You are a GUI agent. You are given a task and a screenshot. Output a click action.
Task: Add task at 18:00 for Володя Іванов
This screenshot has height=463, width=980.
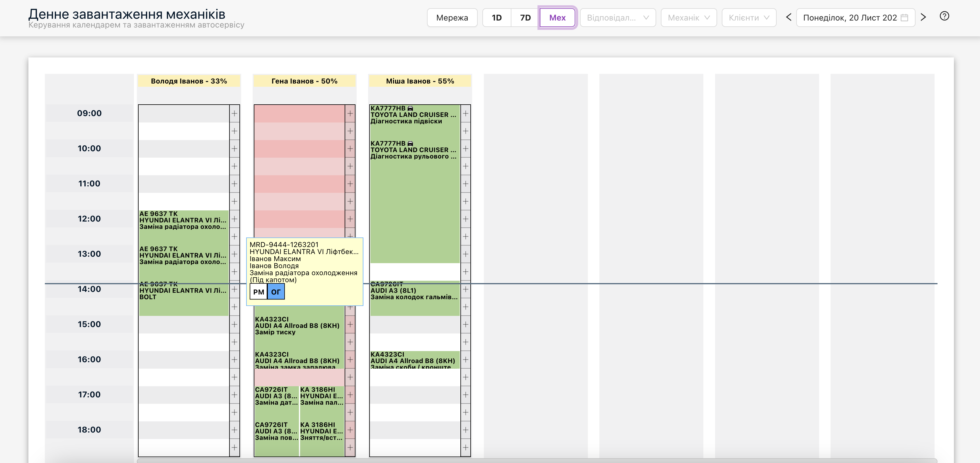234,430
